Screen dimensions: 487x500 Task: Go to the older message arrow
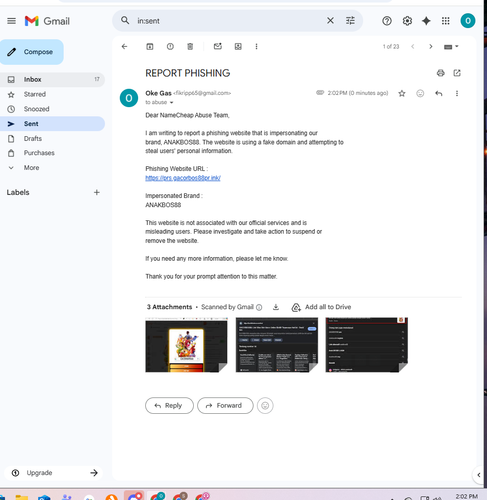pos(431,46)
